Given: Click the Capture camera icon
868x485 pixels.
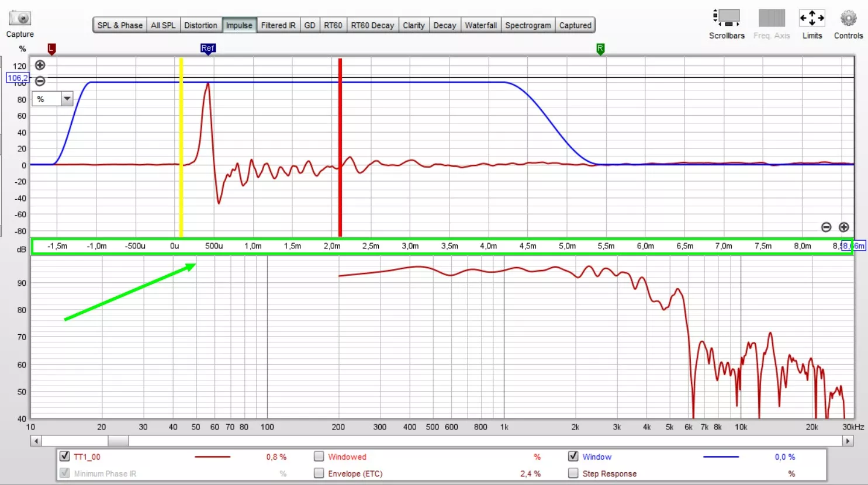Looking at the screenshot, I should point(20,18).
